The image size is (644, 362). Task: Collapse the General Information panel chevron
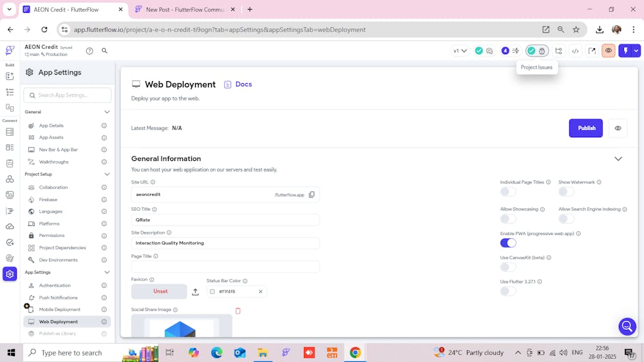(x=618, y=158)
